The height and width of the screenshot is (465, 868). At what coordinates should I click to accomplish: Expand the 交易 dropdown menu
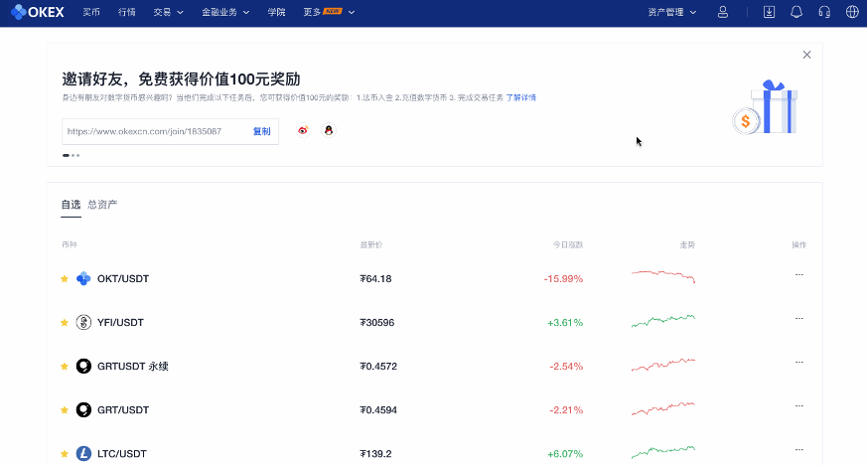pyautogui.click(x=168, y=12)
